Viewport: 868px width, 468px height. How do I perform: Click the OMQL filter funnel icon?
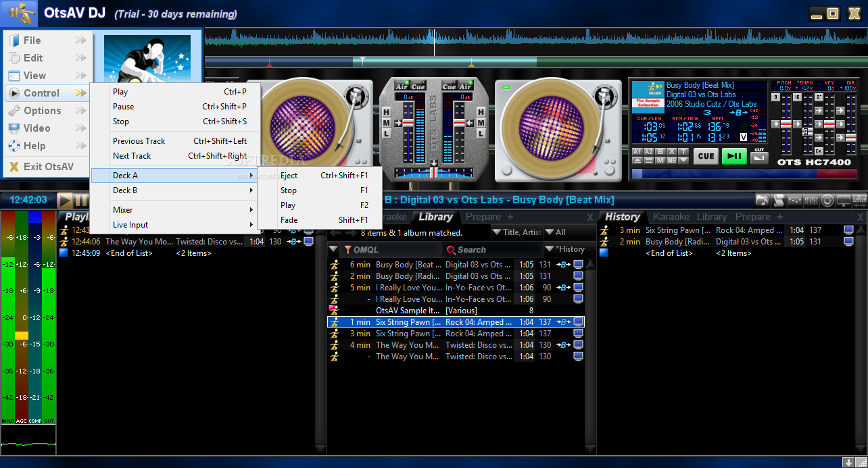tap(347, 250)
